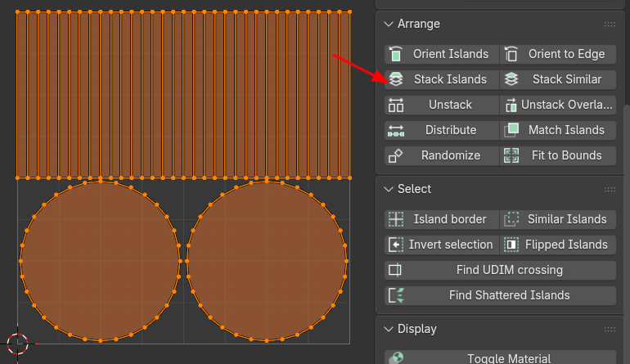Click the Island border icon
Image resolution: width=630 pixels, height=364 pixels.
(x=396, y=219)
